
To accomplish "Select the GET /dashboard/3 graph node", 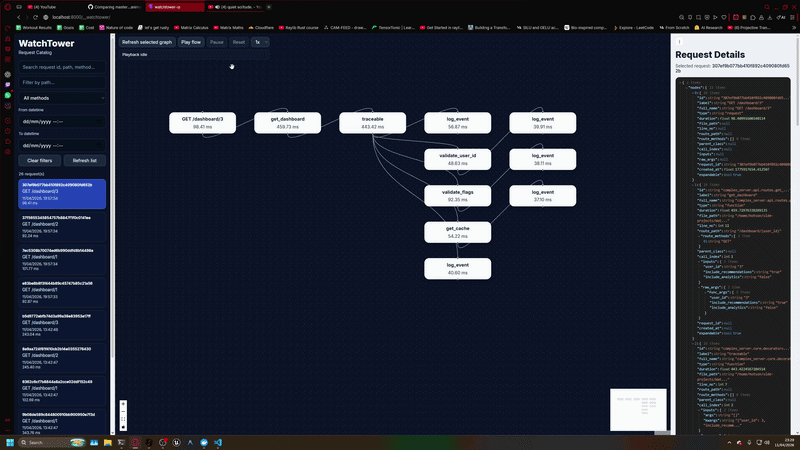I will 203,123.
